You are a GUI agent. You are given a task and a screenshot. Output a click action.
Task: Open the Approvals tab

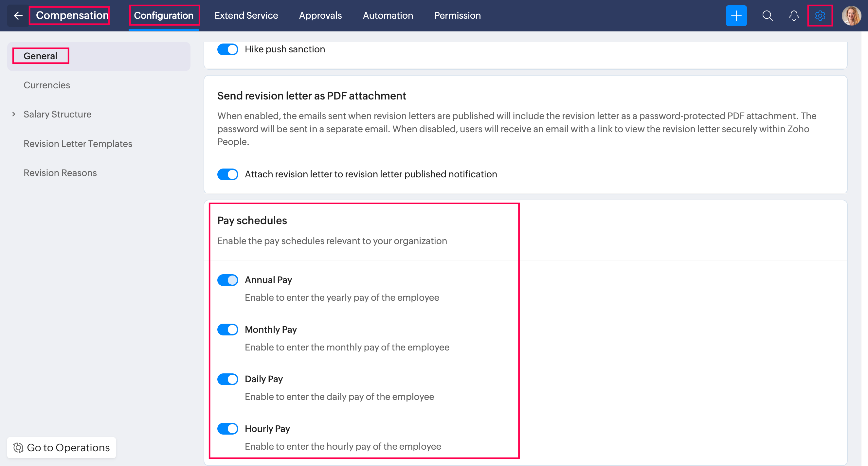320,15
